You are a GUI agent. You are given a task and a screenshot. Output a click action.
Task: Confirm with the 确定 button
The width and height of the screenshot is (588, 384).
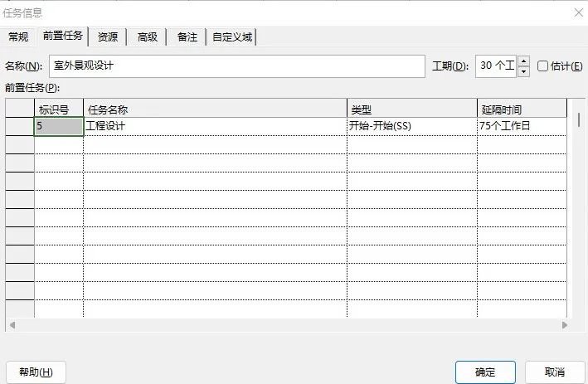click(x=485, y=372)
